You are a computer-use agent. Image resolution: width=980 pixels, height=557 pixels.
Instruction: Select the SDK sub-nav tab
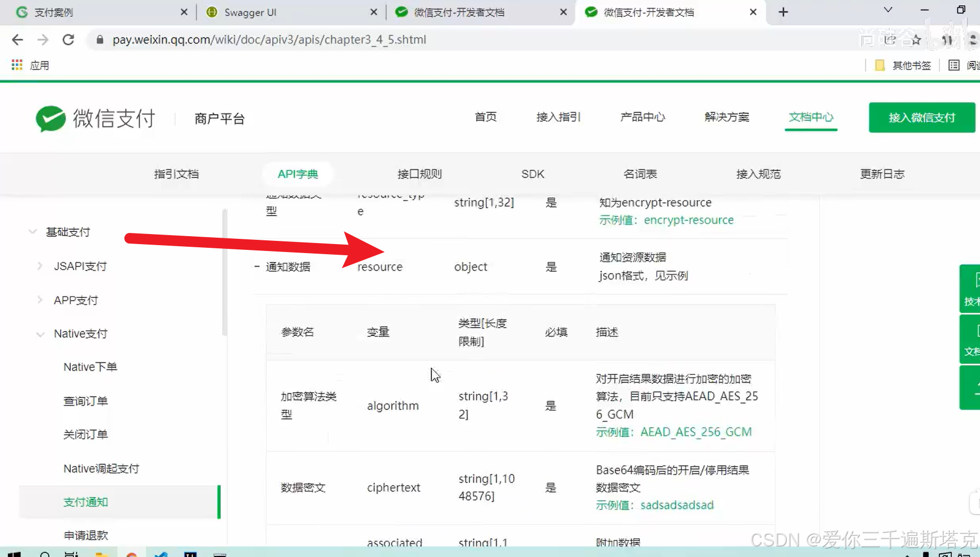[x=532, y=174]
